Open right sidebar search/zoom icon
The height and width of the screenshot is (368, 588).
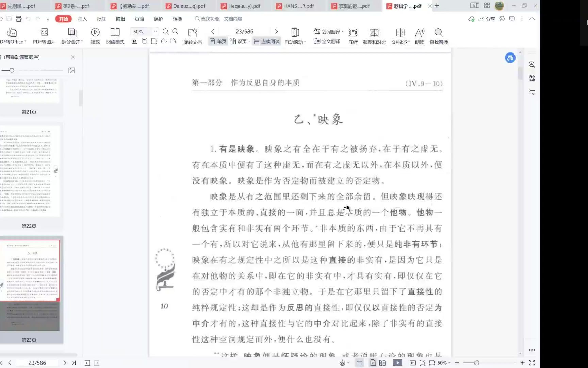532,65
